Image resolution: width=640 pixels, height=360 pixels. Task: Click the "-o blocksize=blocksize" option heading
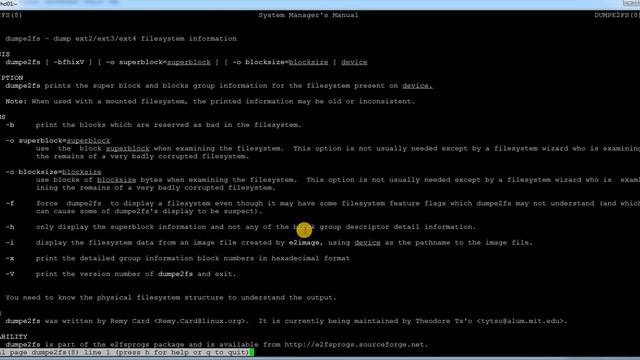click(x=53, y=172)
